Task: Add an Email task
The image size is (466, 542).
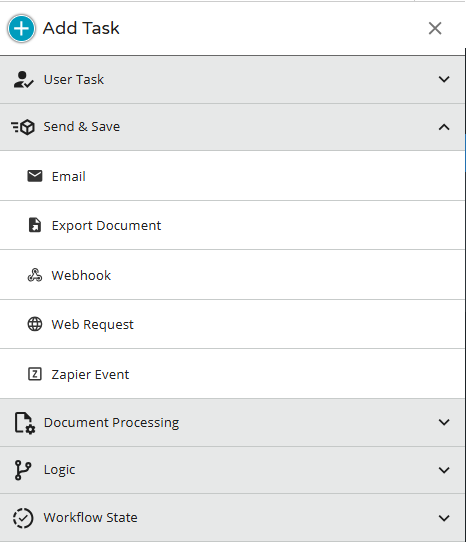Action: pos(232,176)
